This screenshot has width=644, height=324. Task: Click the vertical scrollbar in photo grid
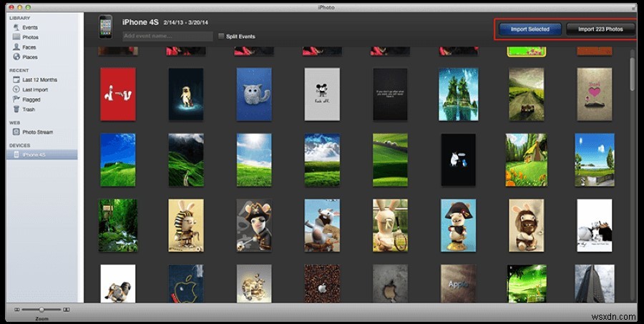coord(632,75)
